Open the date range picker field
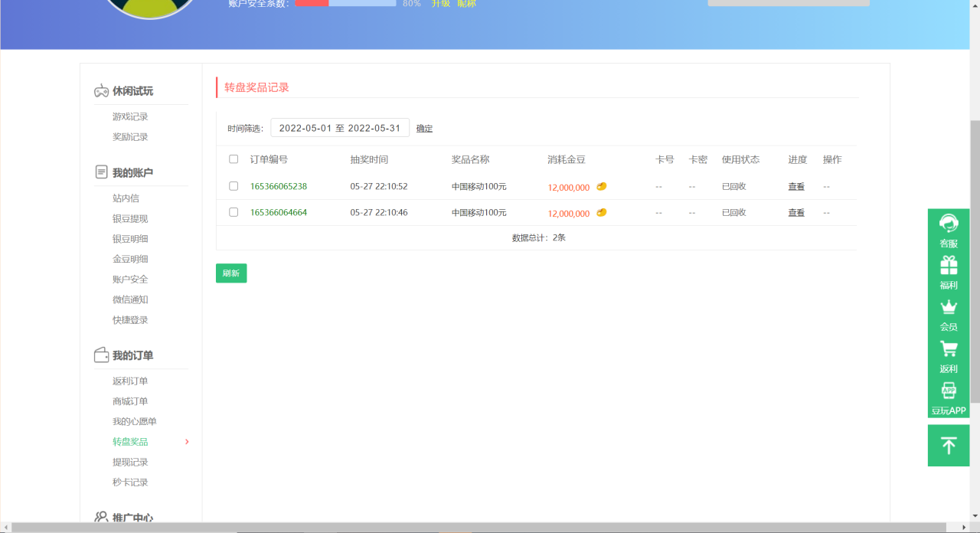The width and height of the screenshot is (980, 533). pos(340,128)
